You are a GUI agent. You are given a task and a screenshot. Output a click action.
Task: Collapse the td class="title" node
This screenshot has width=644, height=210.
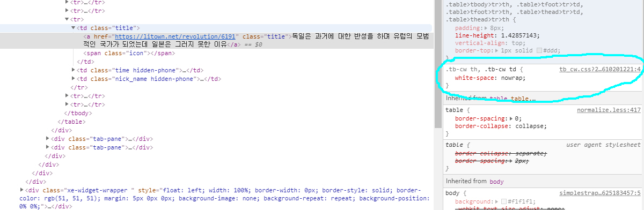74,28
